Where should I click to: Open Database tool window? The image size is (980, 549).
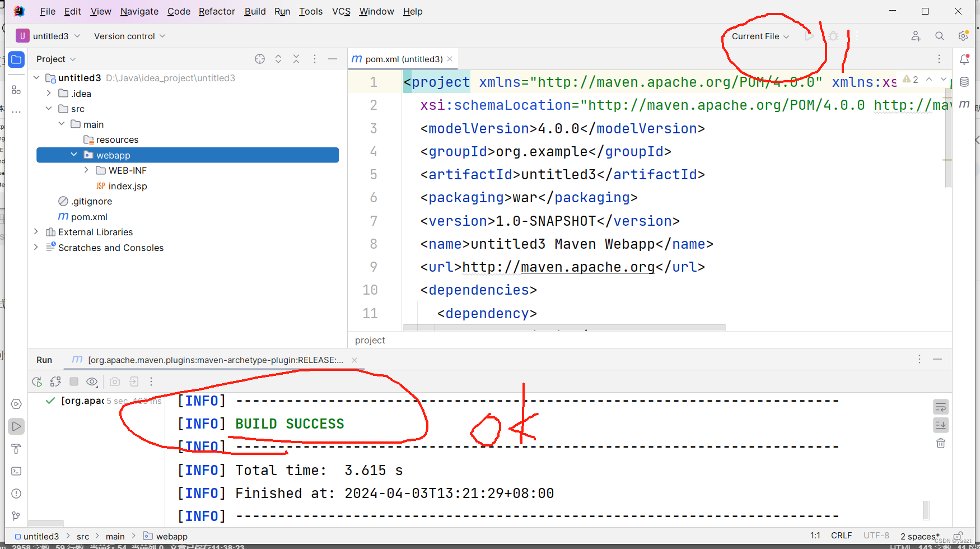coord(964,82)
